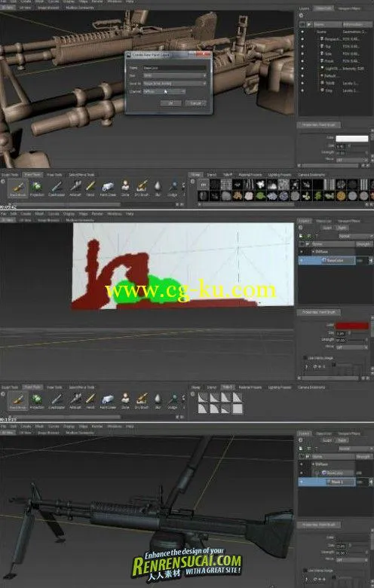Confirm with OK in Create New Paint Layer dialog

click(x=170, y=103)
